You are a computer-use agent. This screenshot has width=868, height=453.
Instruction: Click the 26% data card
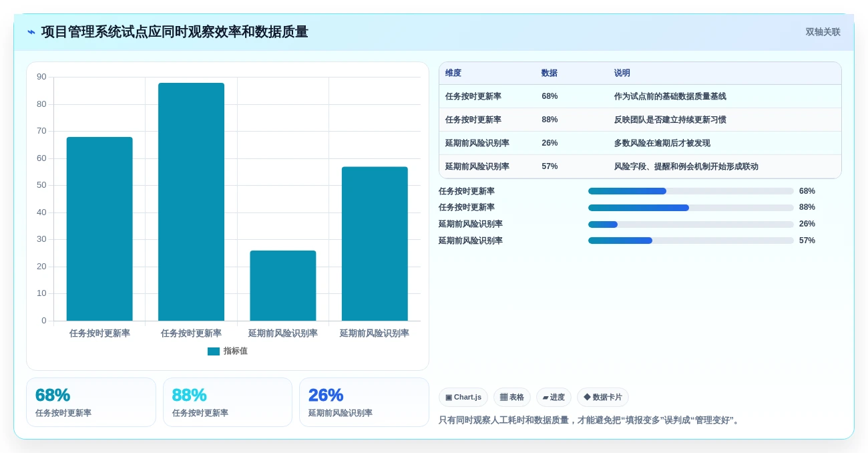(x=364, y=402)
